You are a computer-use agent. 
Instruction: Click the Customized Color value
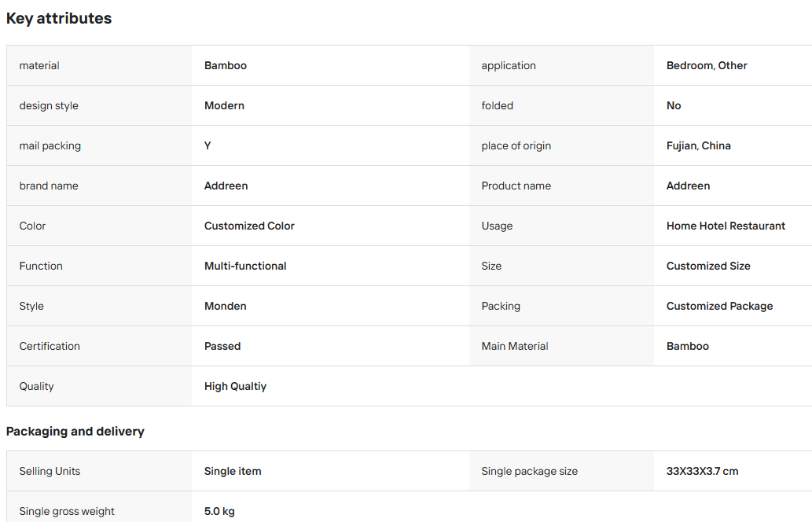[x=249, y=226]
